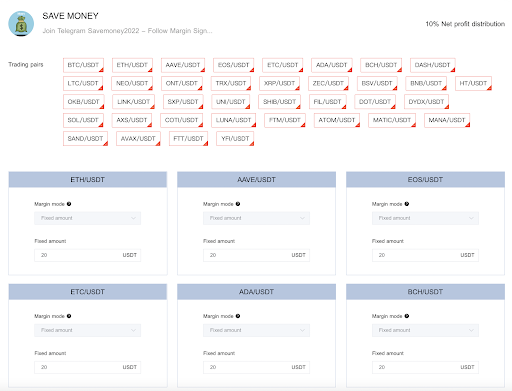Image resolution: width=512 pixels, height=391 pixels.
Task: Click Margin mode help icon in BCH/USDT card
Action: point(407,316)
